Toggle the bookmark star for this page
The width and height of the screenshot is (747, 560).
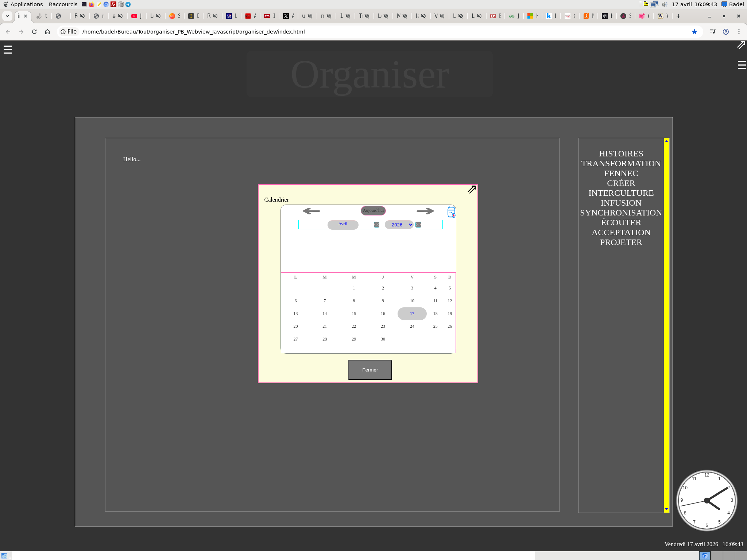pos(694,32)
